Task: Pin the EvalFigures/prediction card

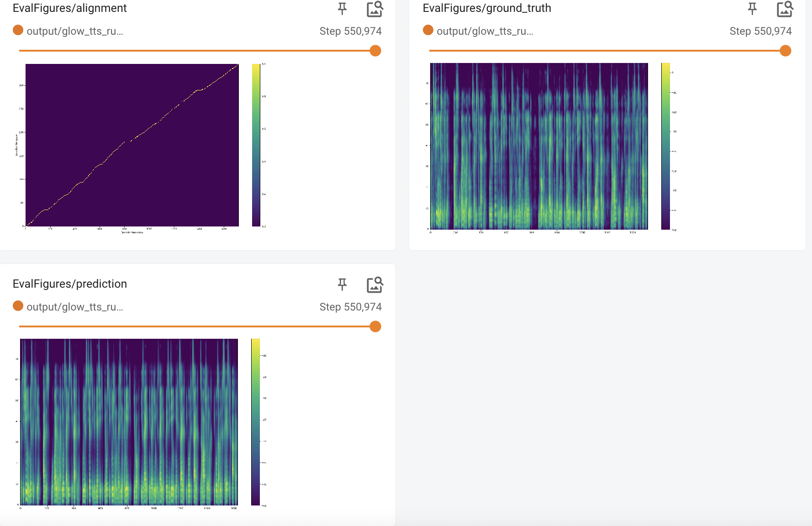Action: click(342, 284)
